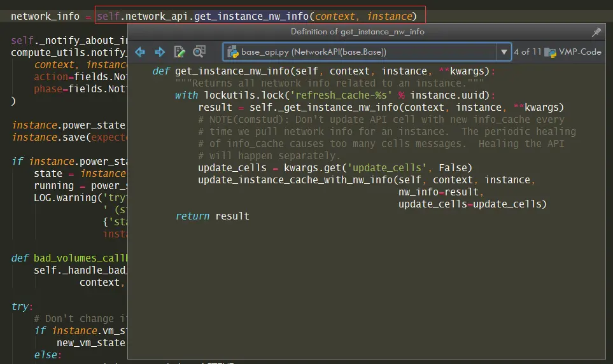Screen dimensions: 613x364
Task: Click 'instance.power_state' line in editor
Action: coord(68,125)
